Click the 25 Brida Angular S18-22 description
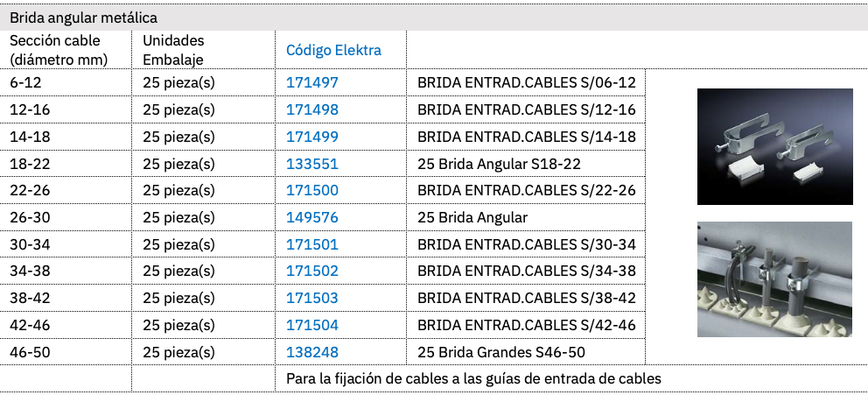Viewport: 868px width, 395px height. click(x=499, y=164)
